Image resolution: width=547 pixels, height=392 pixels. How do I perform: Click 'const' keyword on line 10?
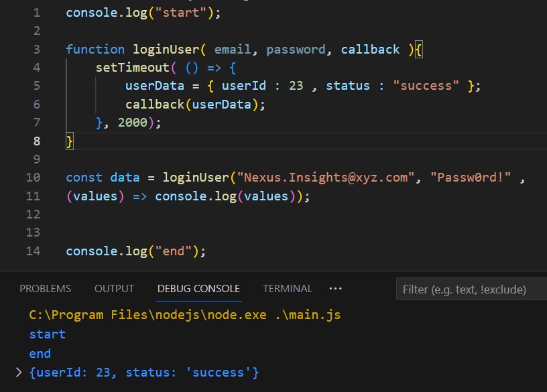pos(84,178)
